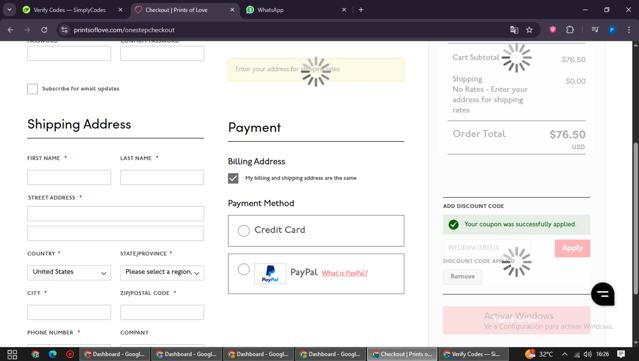The height and width of the screenshot is (361, 639).
Task: Click the browser back arrow
Action: pos(11,30)
